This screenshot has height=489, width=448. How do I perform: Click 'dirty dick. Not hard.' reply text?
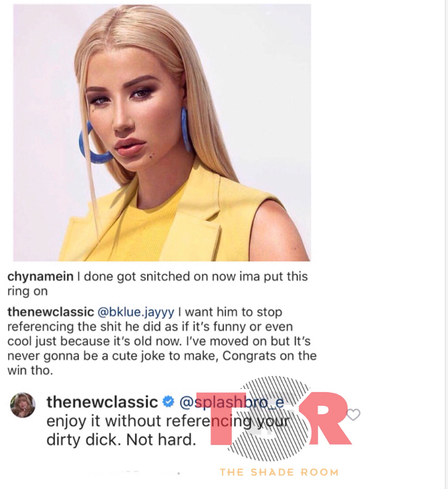coord(121,440)
